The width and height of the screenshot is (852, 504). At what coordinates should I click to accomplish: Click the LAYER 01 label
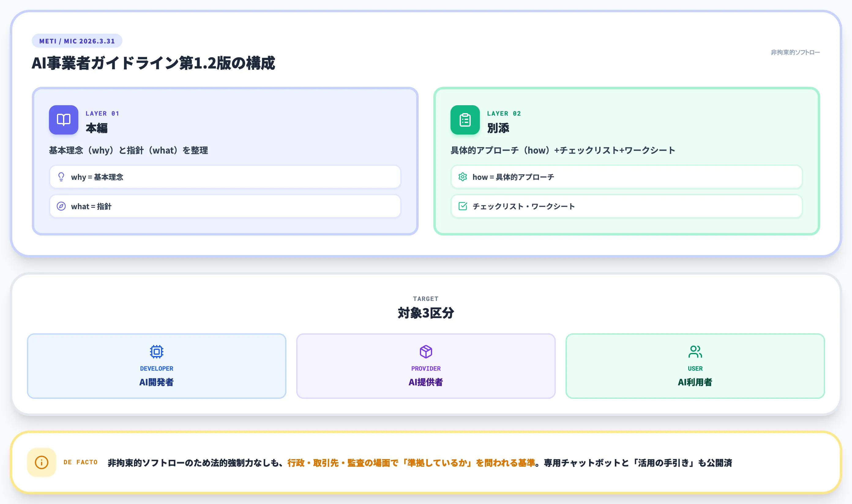(x=102, y=113)
